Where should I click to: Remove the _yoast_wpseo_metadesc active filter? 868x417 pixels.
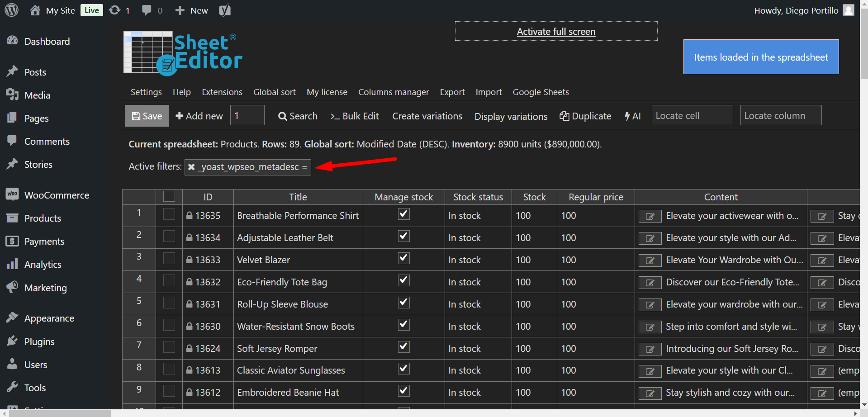pos(191,167)
